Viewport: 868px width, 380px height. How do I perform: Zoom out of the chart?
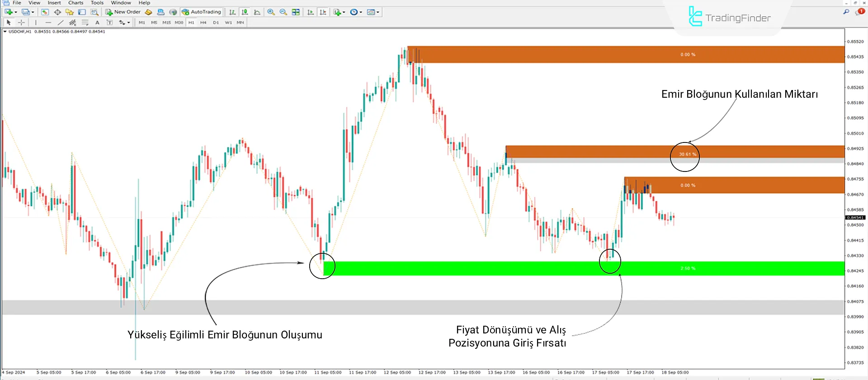click(x=283, y=12)
